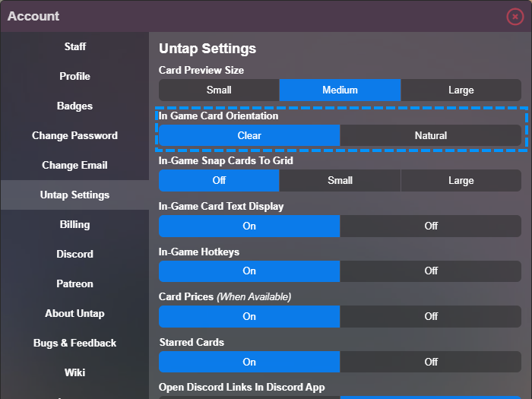This screenshot has width=532, height=399.
Task: Set Snap Cards To Grid to Small
Action: [x=340, y=181]
